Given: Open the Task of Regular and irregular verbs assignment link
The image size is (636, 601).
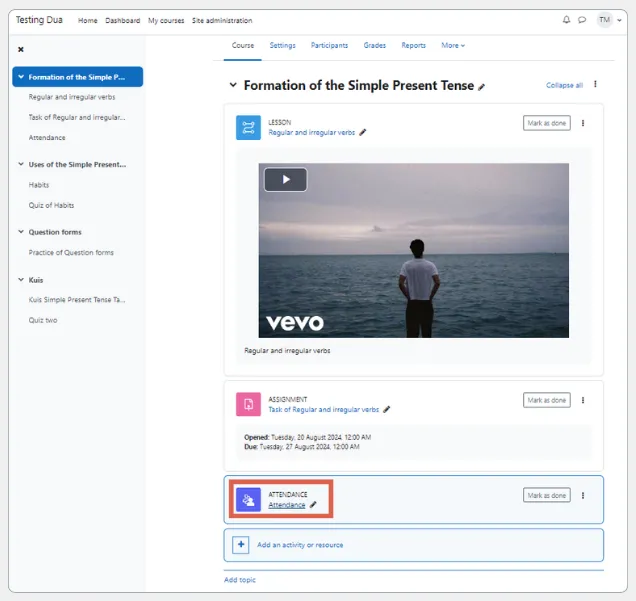Looking at the screenshot, I should pos(323,410).
